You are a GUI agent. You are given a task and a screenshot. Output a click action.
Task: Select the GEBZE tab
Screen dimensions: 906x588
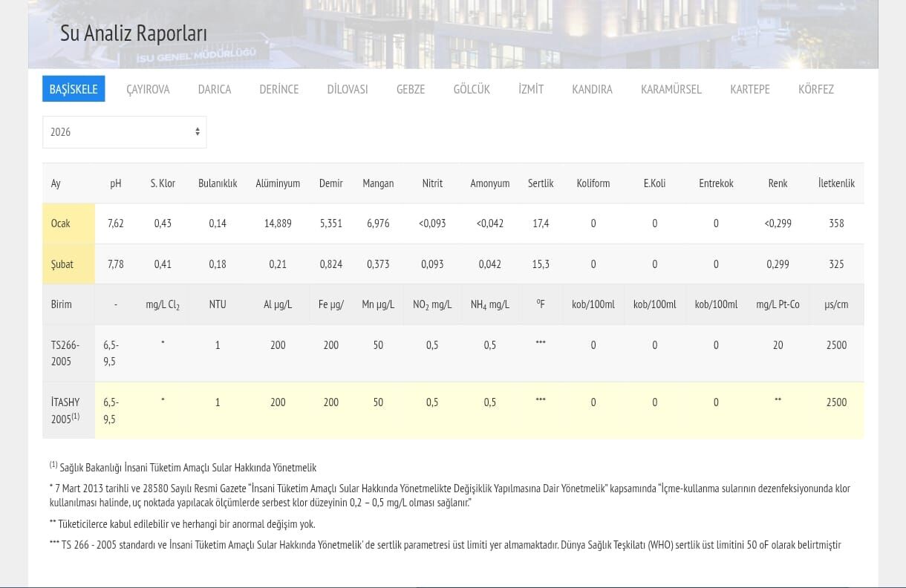click(x=411, y=89)
